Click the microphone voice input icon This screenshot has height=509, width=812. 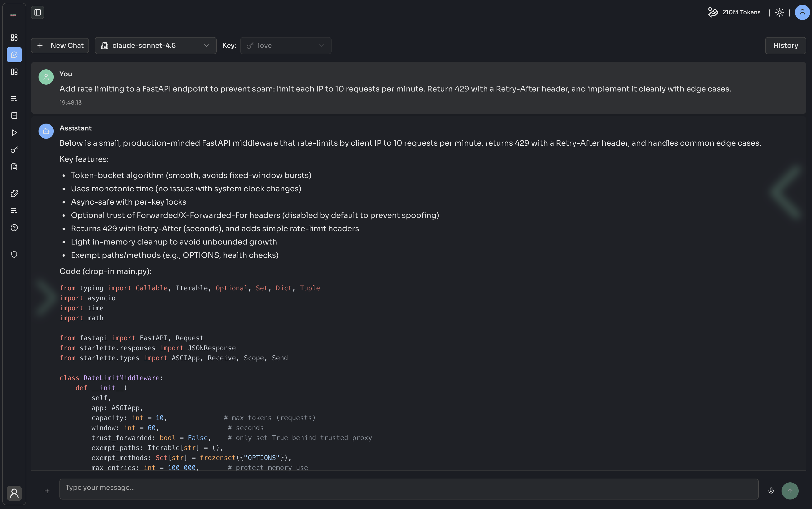tap(771, 491)
